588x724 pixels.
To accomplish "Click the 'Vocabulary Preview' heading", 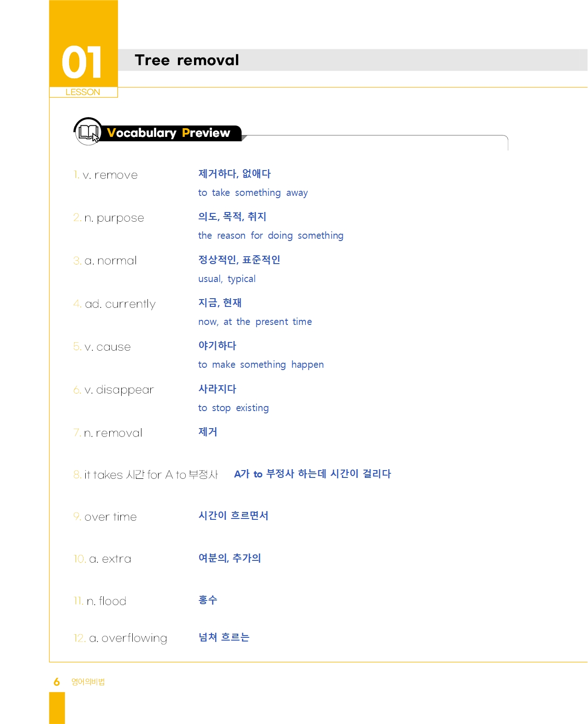I will tap(168, 133).
